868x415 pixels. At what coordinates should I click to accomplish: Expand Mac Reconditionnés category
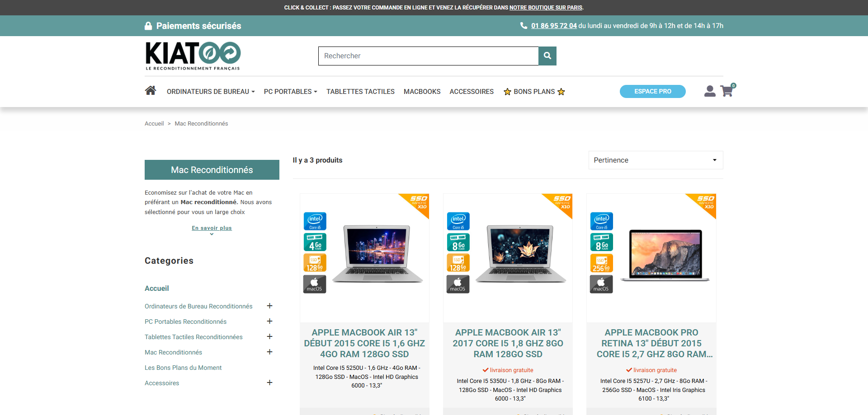(x=269, y=352)
